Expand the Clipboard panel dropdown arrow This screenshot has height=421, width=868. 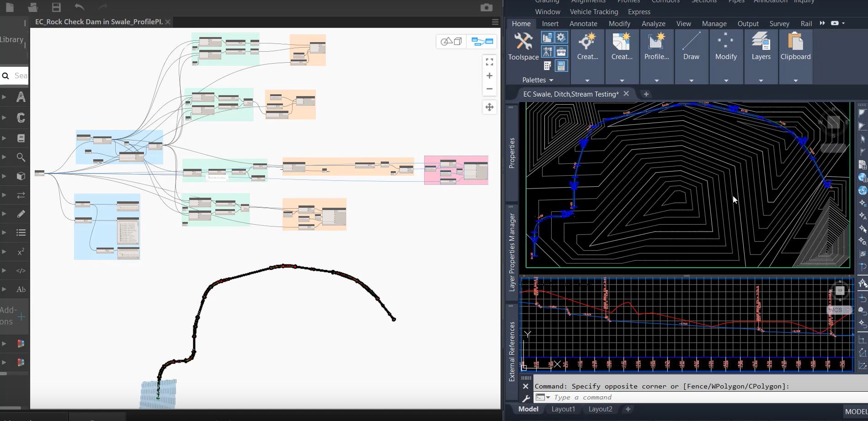[x=795, y=81]
